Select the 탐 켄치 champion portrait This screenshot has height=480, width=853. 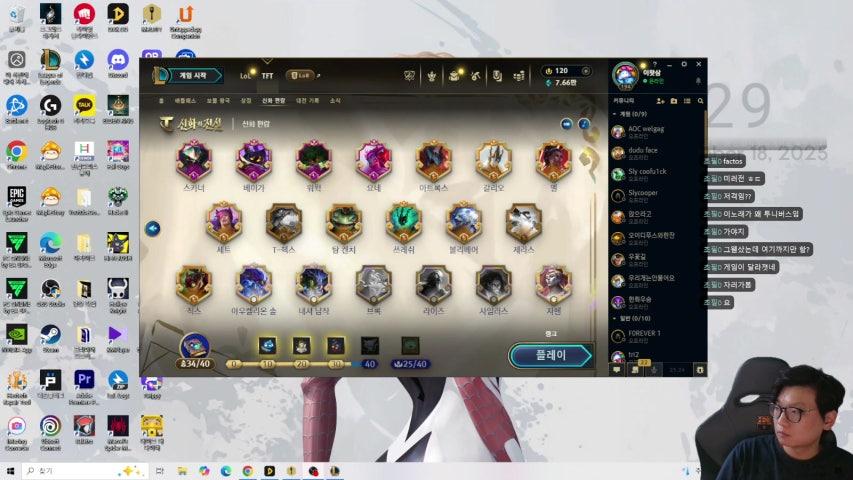point(344,223)
